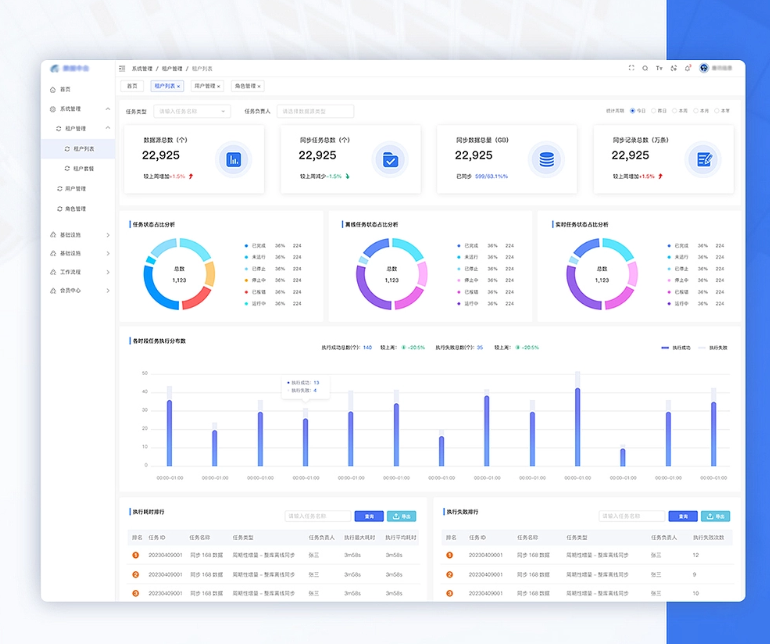Open search using the magnifier icon
This screenshot has height=644, width=770.
click(x=645, y=68)
